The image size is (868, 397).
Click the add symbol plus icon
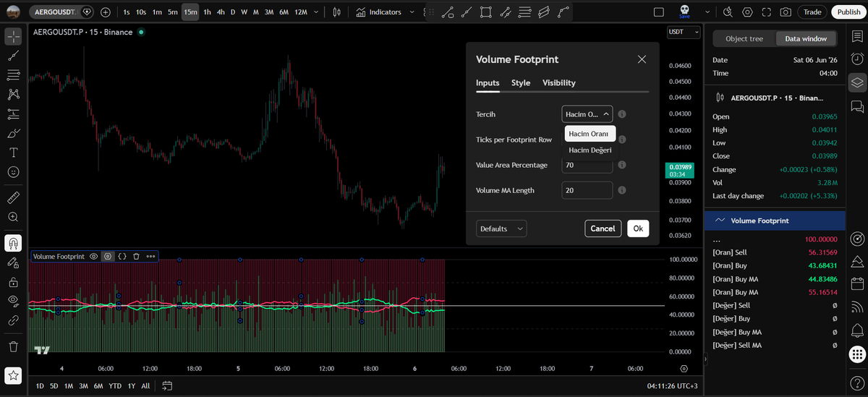coord(106,12)
